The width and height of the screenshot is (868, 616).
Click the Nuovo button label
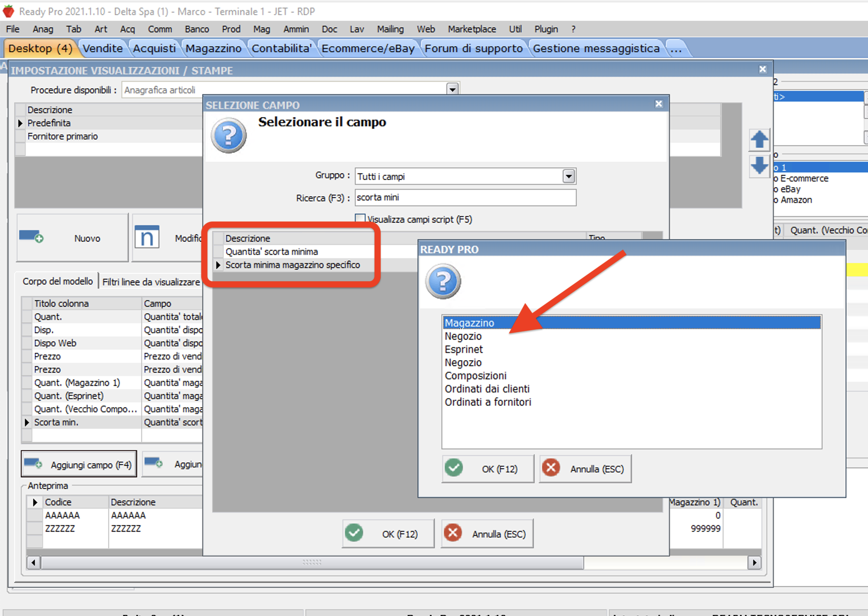coord(87,238)
